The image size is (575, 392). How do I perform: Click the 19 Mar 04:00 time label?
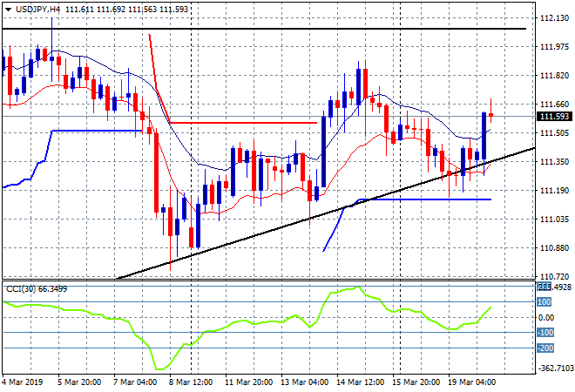[x=471, y=382]
